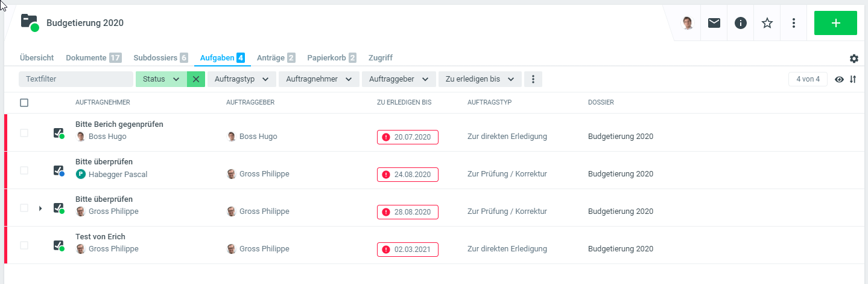The height and width of the screenshot is (284, 868).
Task: Check the select-all checkbox in header
Action: click(x=24, y=103)
